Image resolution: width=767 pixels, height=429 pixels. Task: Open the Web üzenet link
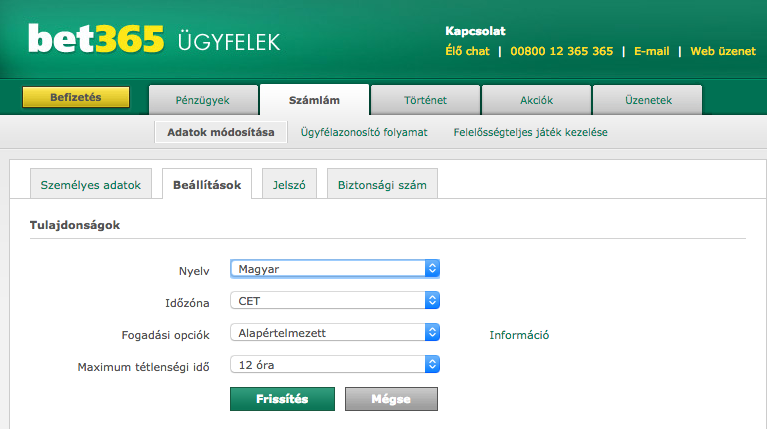click(722, 51)
